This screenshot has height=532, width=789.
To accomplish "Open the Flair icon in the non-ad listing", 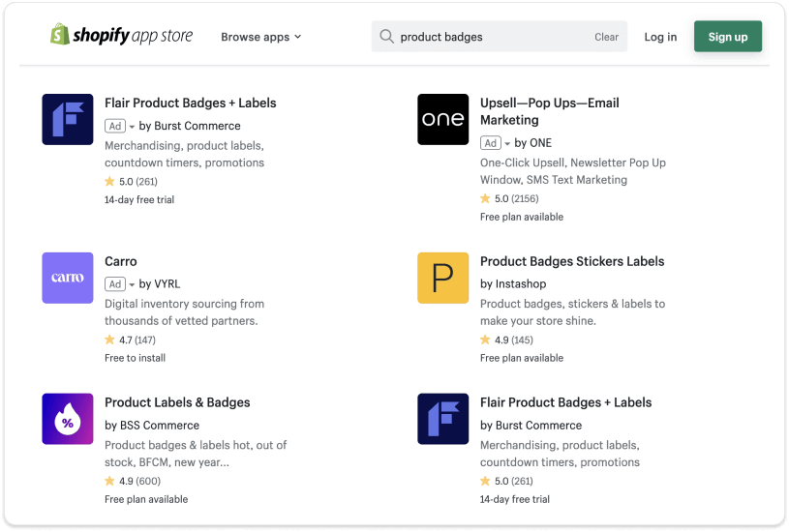I will (442, 419).
